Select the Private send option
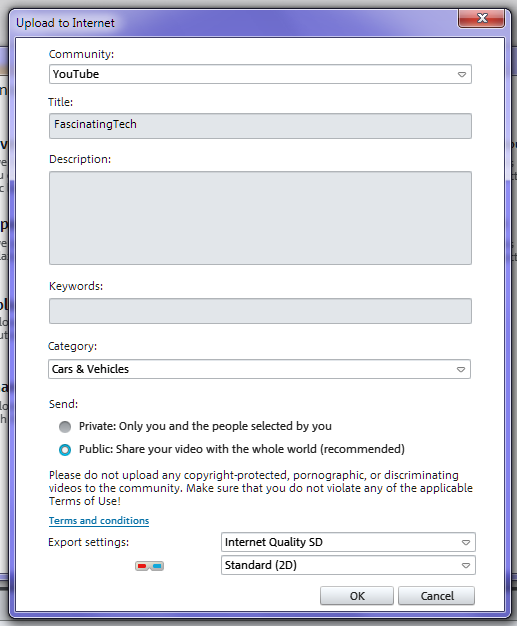The width and height of the screenshot is (517, 626). click(65, 427)
